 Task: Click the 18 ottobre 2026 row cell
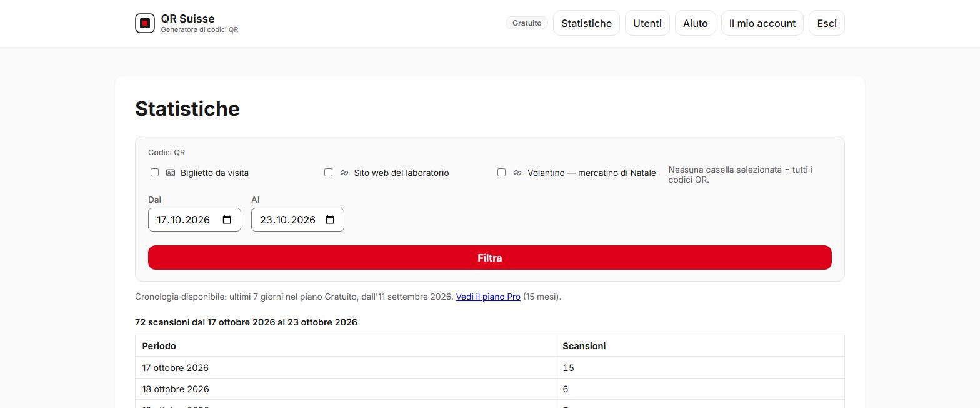[346, 389]
